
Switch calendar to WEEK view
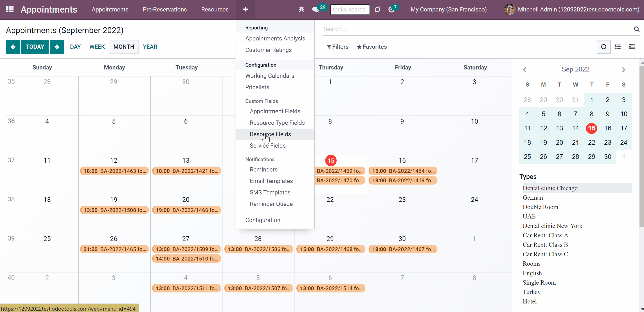click(97, 47)
